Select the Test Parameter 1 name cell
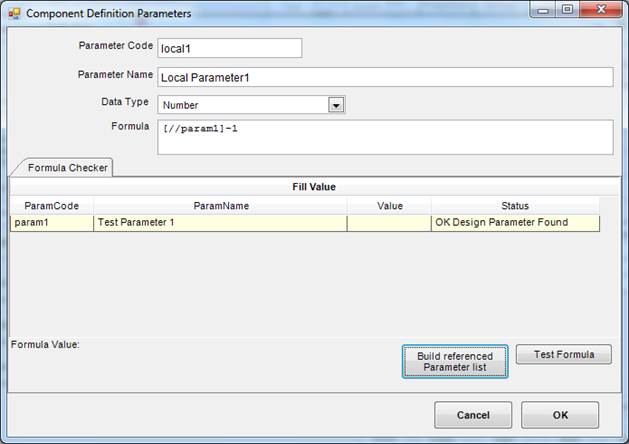 click(x=220, y=223)
